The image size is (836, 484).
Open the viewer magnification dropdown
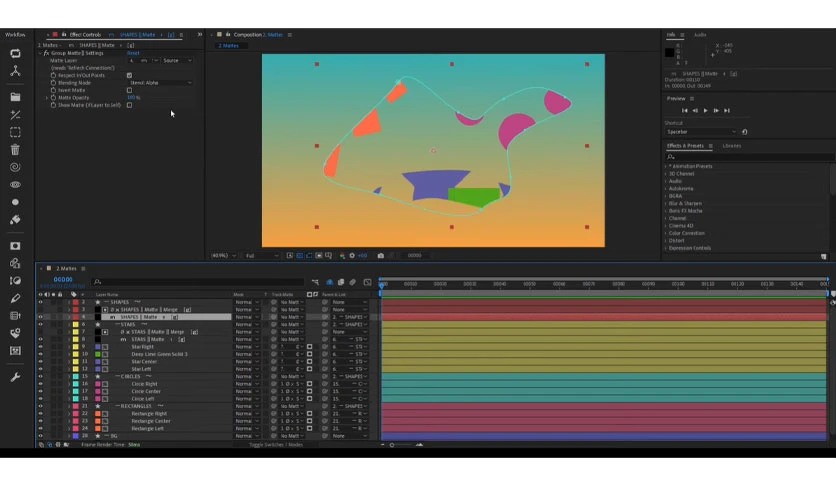pyautogui.click(x=224, y=256)
